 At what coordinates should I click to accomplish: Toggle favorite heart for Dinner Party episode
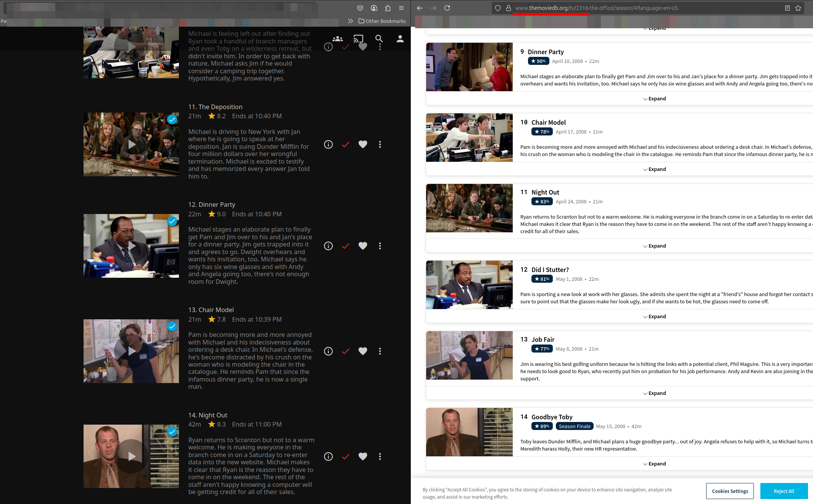point(362,246)
